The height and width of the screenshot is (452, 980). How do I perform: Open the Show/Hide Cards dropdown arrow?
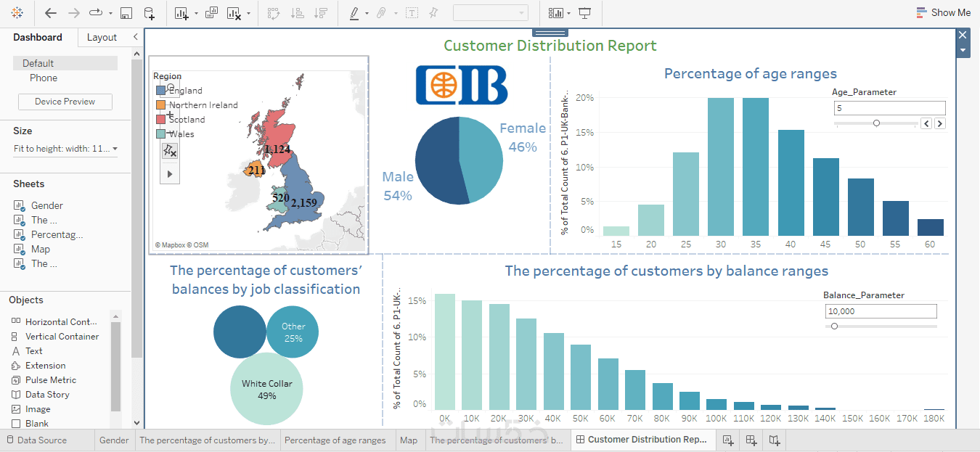[x=569, y=14]
